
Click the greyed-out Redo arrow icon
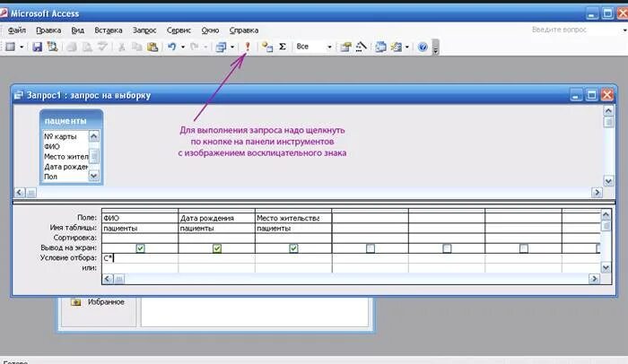[195, 47]
